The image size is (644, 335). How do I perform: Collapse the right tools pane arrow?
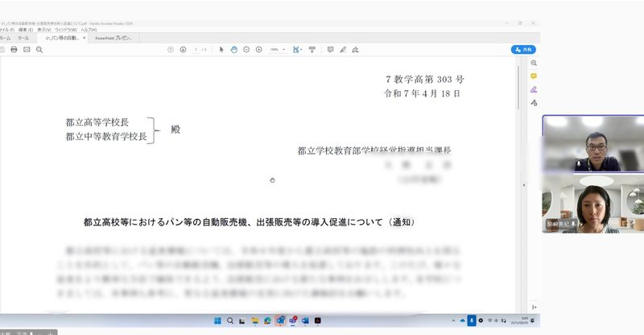point(524,184)
